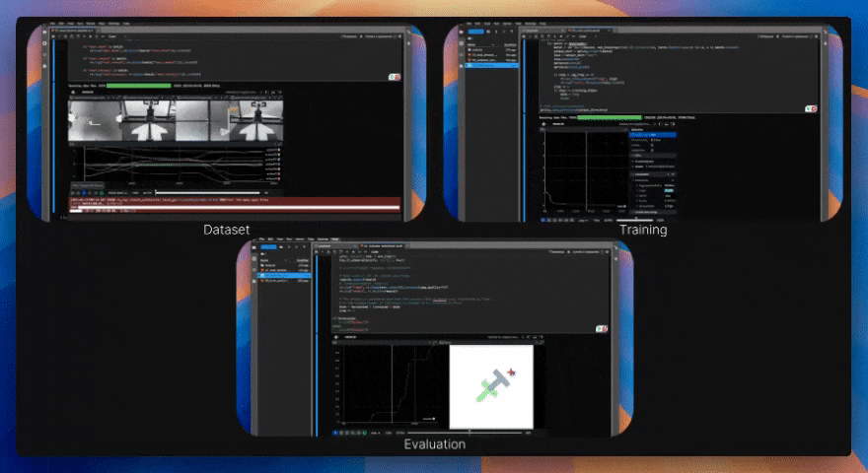Click the green progress bar in Dataset output
The image size is (868, 473).
tap(138, 86)
